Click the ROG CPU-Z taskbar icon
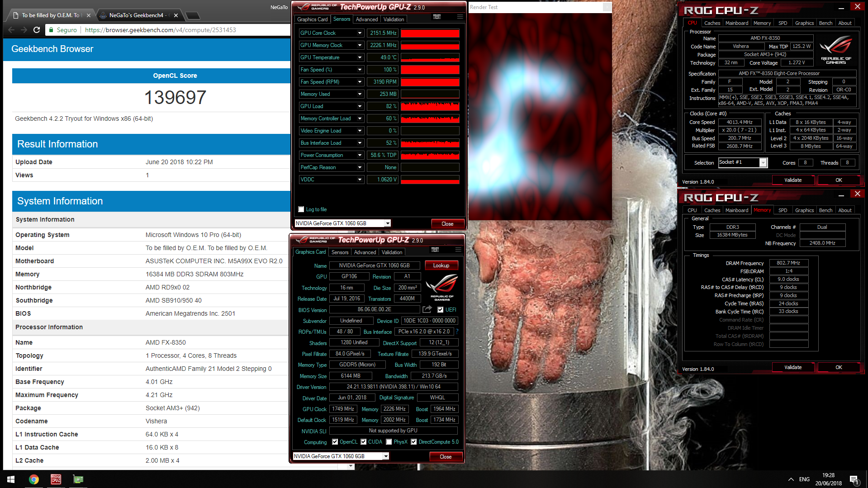The image size is (868, 488). point(56,479)
